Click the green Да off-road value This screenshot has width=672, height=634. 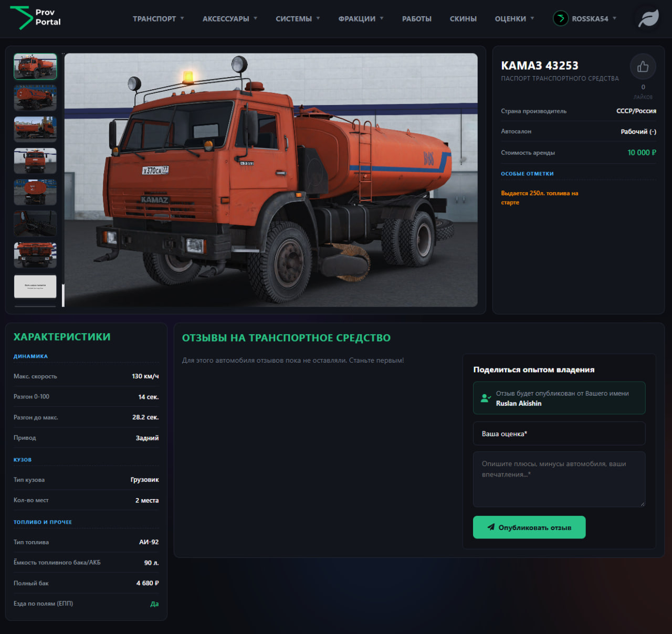tap(154, 604)
